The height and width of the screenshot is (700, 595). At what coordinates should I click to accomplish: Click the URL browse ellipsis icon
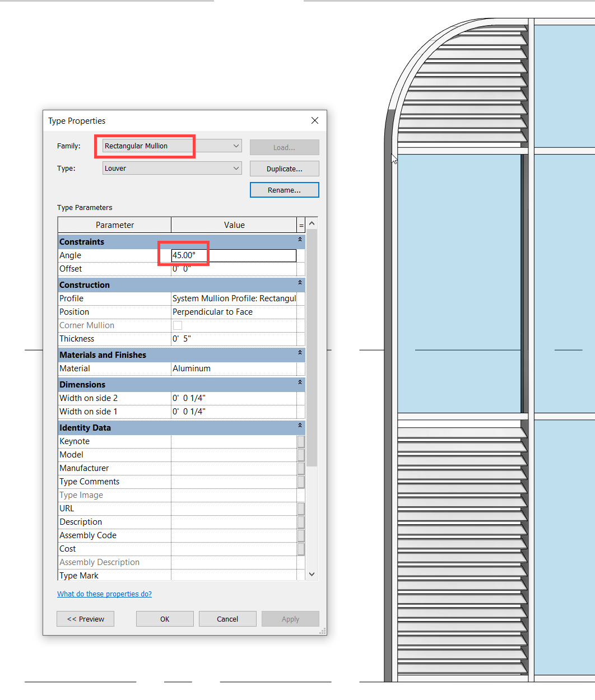pos(301,508)
